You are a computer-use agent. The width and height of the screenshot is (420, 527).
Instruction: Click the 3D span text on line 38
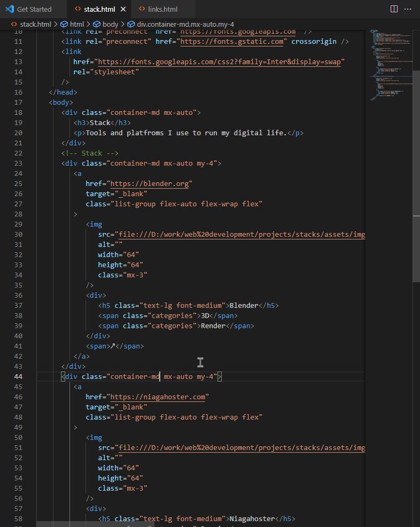(205, 315)
